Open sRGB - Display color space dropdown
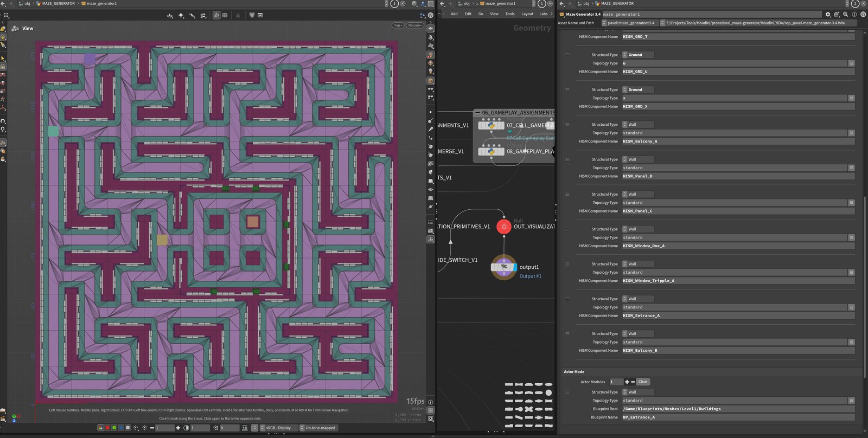This screenshot has width=868, height=438. tap(278, 428)
